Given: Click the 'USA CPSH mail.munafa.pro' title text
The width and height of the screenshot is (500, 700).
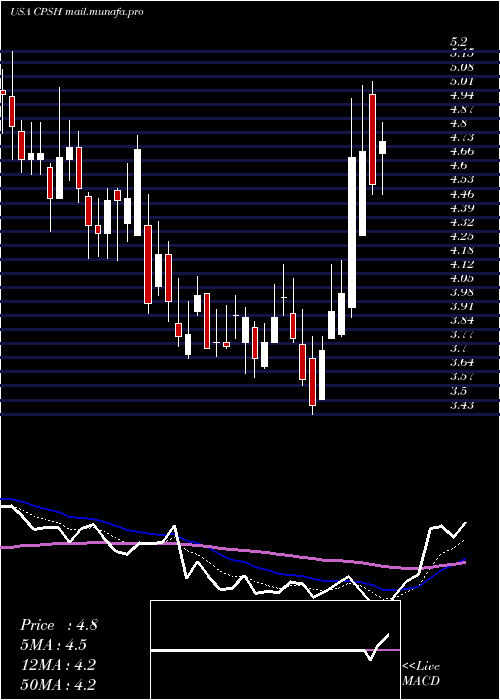Looking at the screenshot, I should pos(77,12).
